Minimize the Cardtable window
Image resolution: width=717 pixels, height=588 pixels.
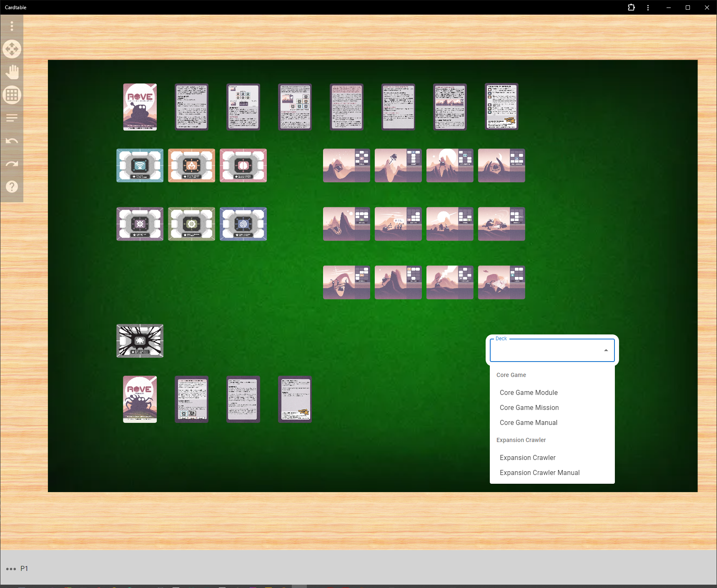tap(669, 8)
